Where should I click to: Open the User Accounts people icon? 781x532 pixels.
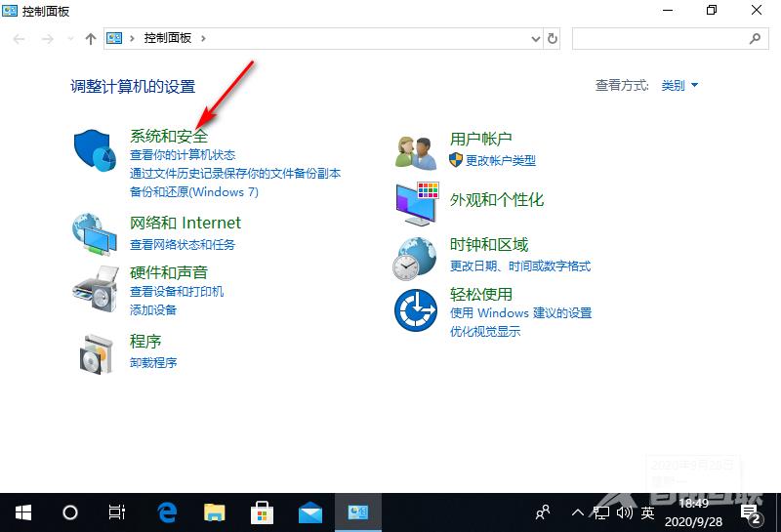click(x=416, y=152)
